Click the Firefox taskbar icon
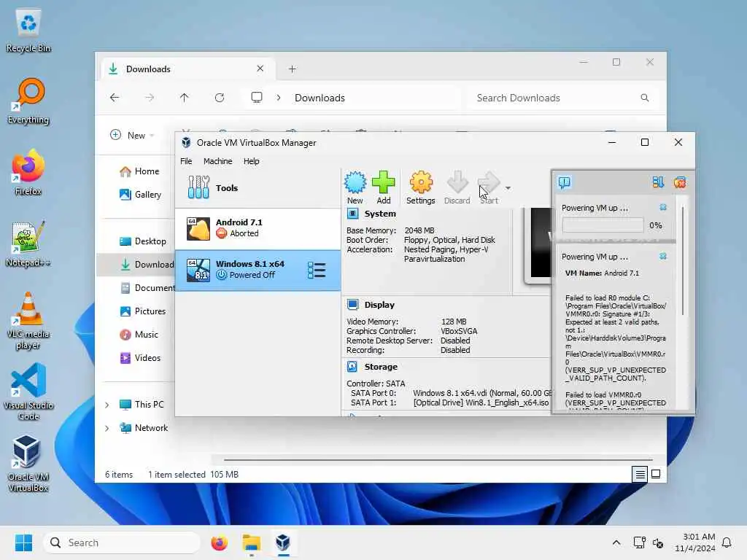The width and height of the screenshot is (747, 560). [219, 542]
